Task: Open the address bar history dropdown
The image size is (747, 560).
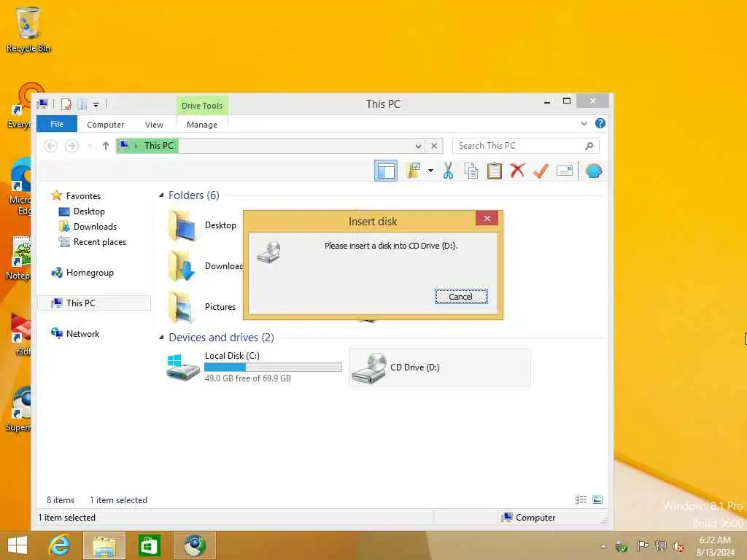Action: coord(418,146)
